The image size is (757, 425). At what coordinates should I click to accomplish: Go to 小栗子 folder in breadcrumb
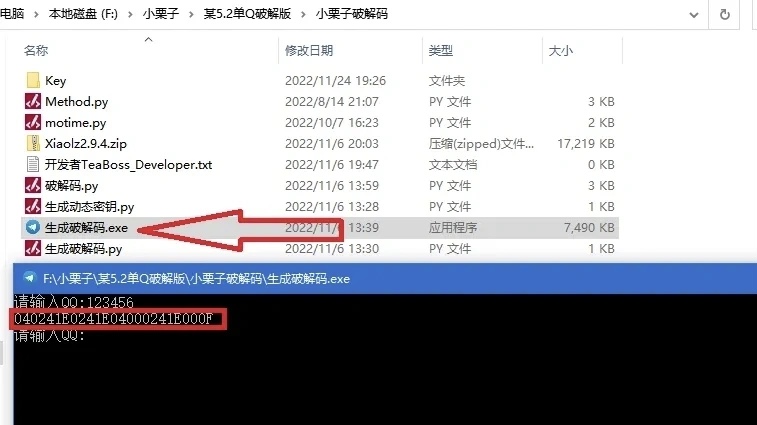pos(161,14)
